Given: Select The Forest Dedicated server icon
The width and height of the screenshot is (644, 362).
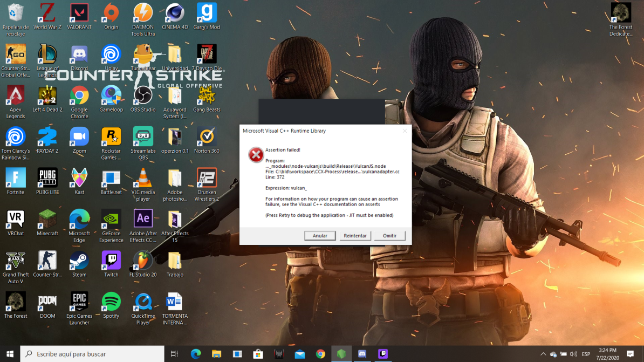Looking at the screenshot, I should (x=621, y=20).
